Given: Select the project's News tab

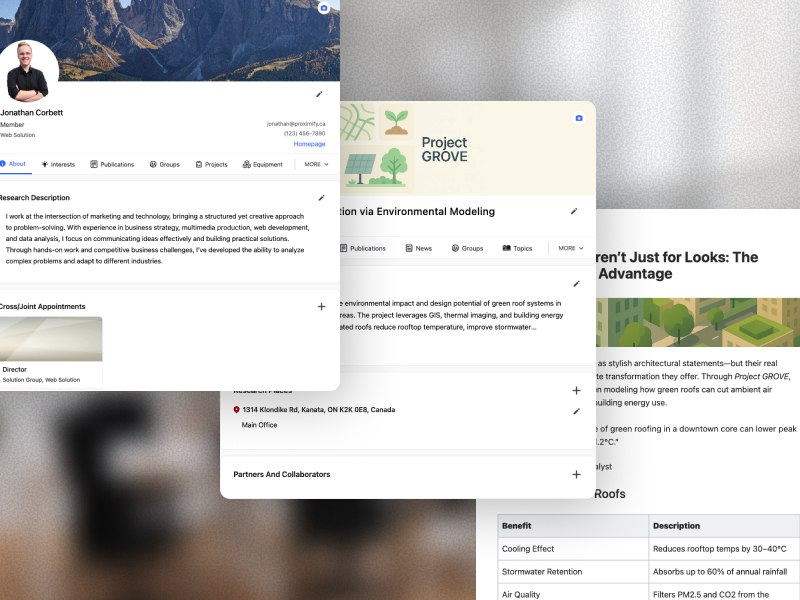Looking at the screenshot, I should tap(418, 248).
